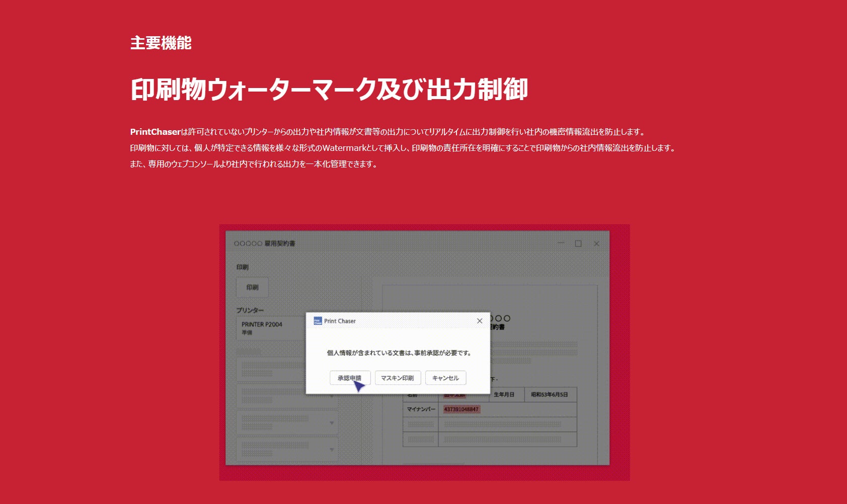Click the マイナンバー table cell
Viewport: 847px width, 504px height.
[421, 409]
